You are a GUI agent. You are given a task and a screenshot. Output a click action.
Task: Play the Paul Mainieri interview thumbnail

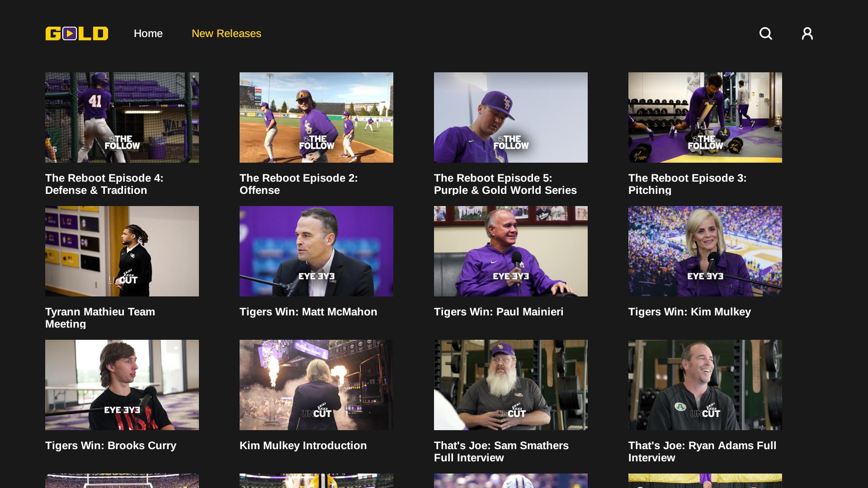click(511, 251)
